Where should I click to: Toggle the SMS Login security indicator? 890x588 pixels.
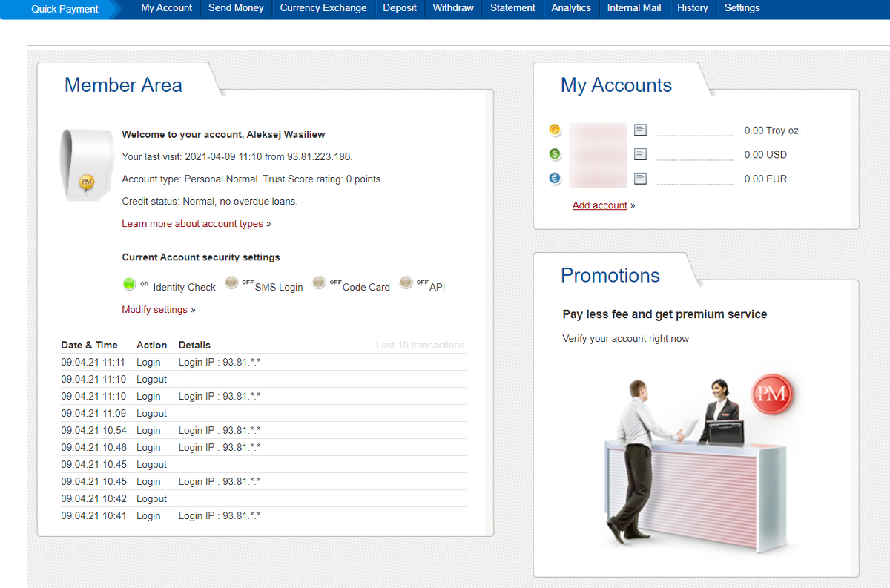click(231, 283)
